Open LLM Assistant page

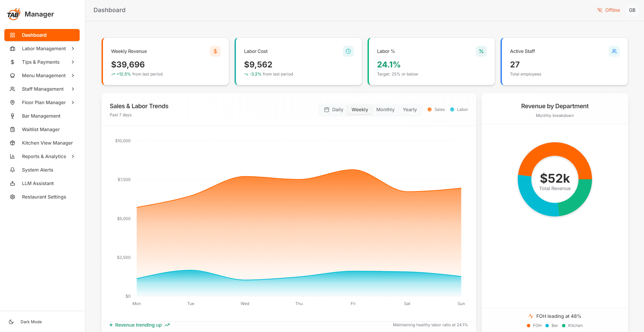coord(42,183)
